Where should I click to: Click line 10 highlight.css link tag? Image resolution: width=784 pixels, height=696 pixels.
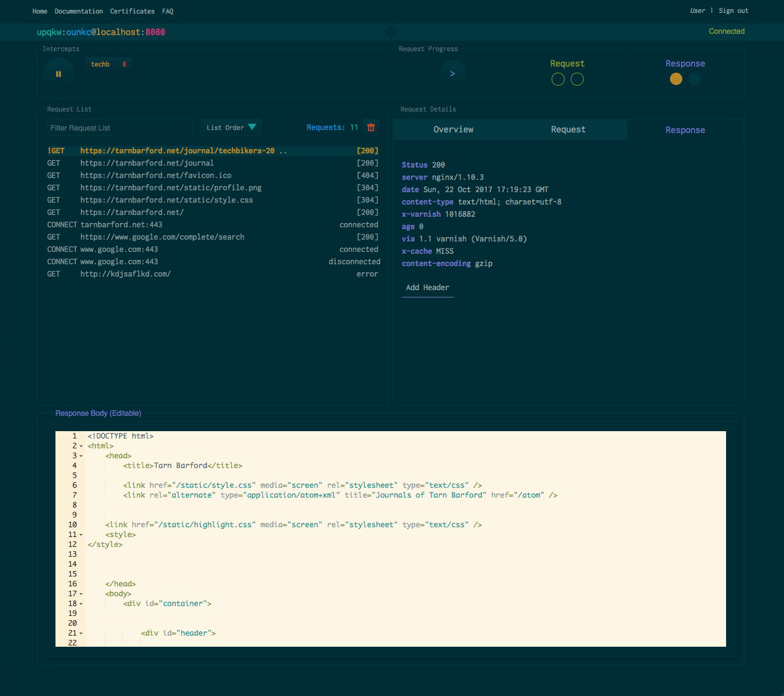(293, 525)
